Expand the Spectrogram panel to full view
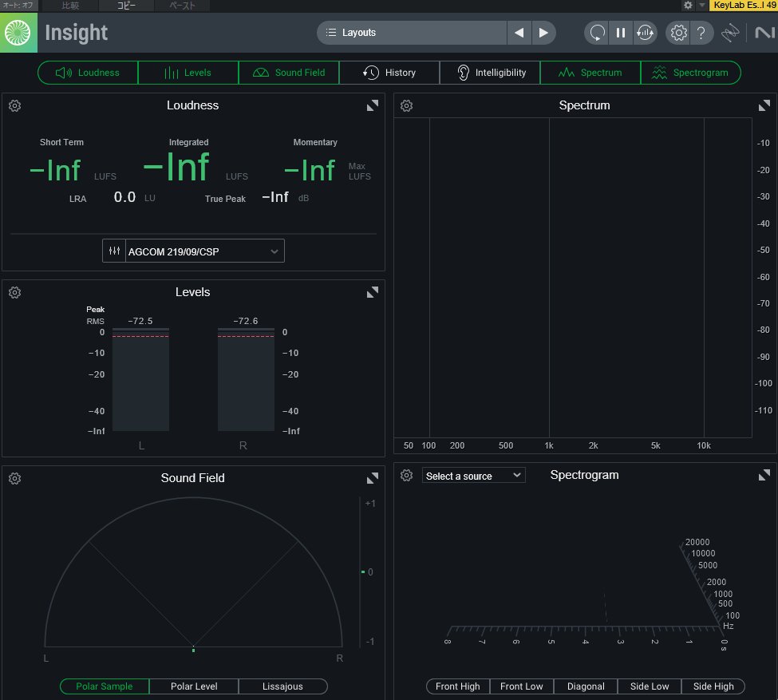This screenshot has width=778, height=700. 764,476
